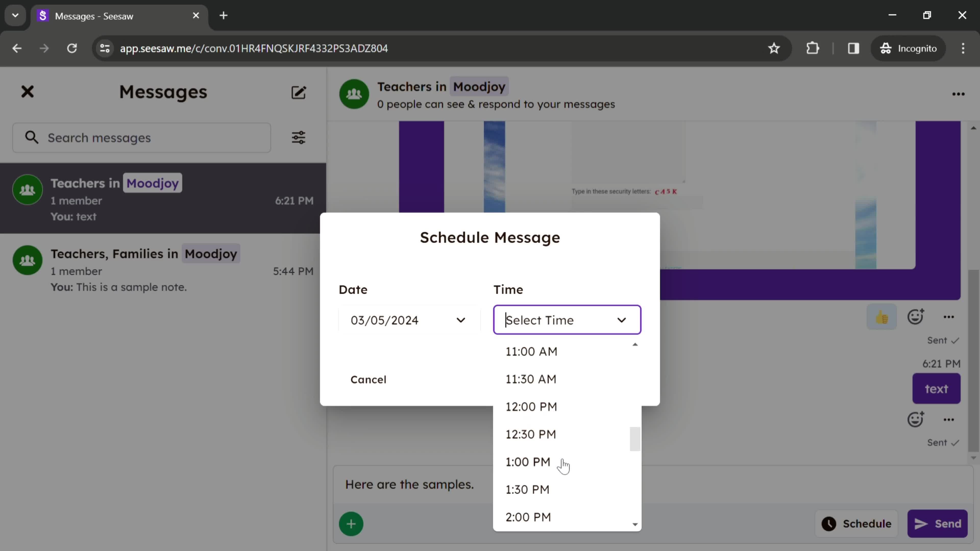Click the incognito indicator in browser toolbar
The width and height of the screenshot is (980, 551).
912,48
